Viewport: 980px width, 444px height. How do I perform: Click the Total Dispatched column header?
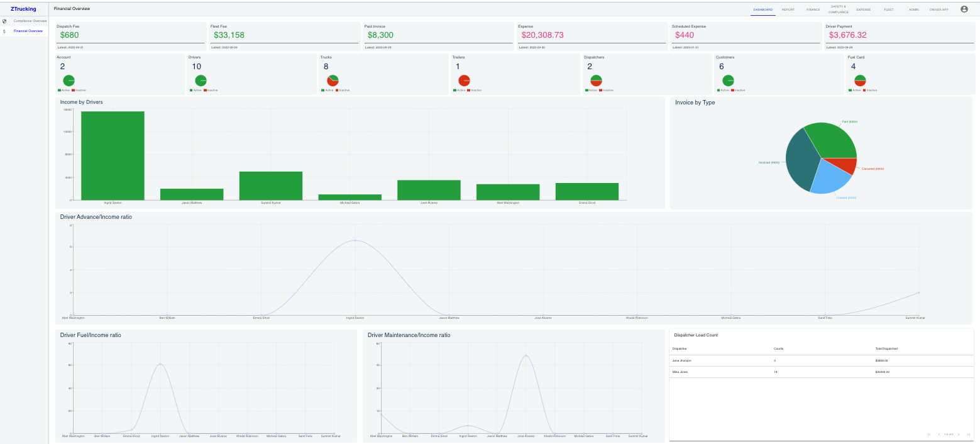coord(886,348)
